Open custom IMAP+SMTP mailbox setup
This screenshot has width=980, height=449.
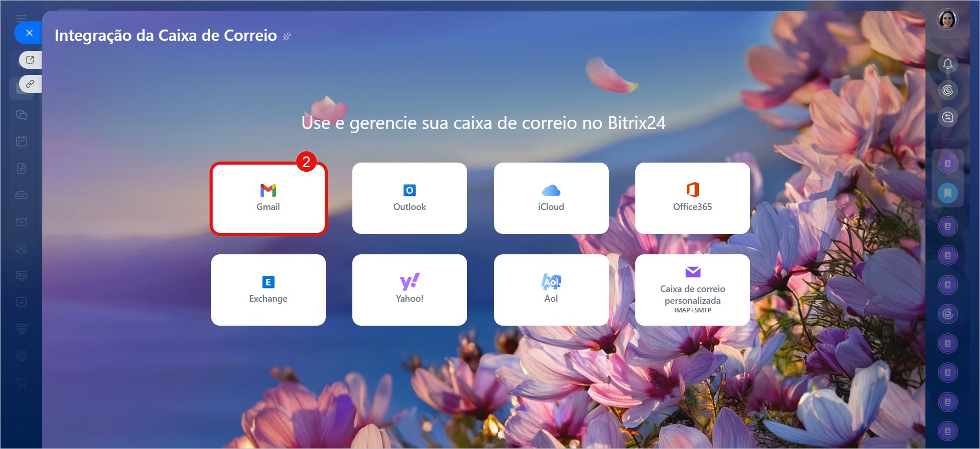(x=692, y=290)
